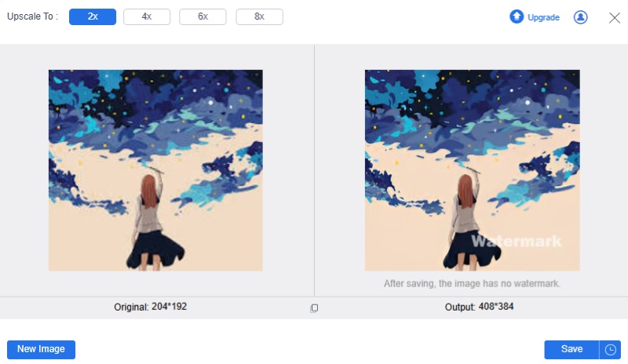Click the clock history icon beside Save
628x364 pixels.
pos(610,350)
